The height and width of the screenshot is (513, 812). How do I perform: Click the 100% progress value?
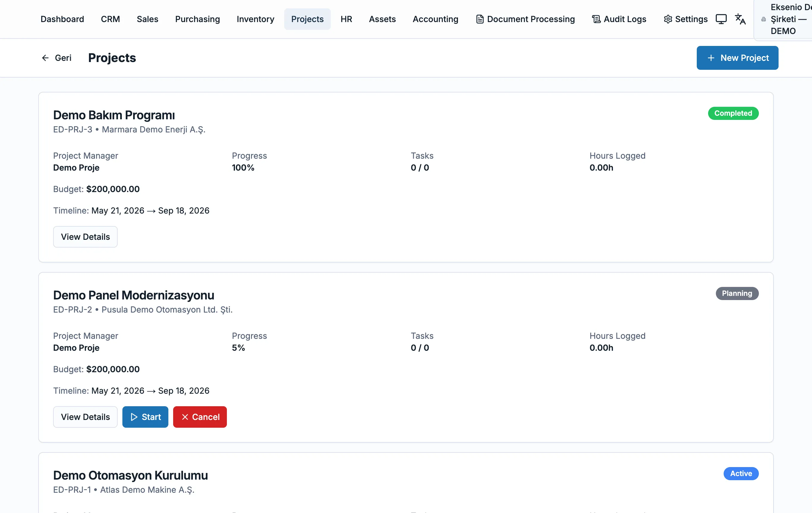[x=243, y=168]
